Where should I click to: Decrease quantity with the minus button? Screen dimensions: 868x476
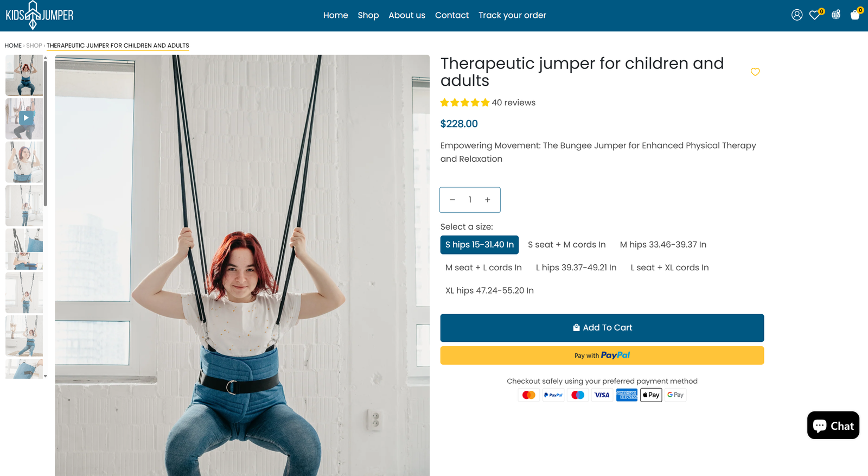tap(452, 200)
